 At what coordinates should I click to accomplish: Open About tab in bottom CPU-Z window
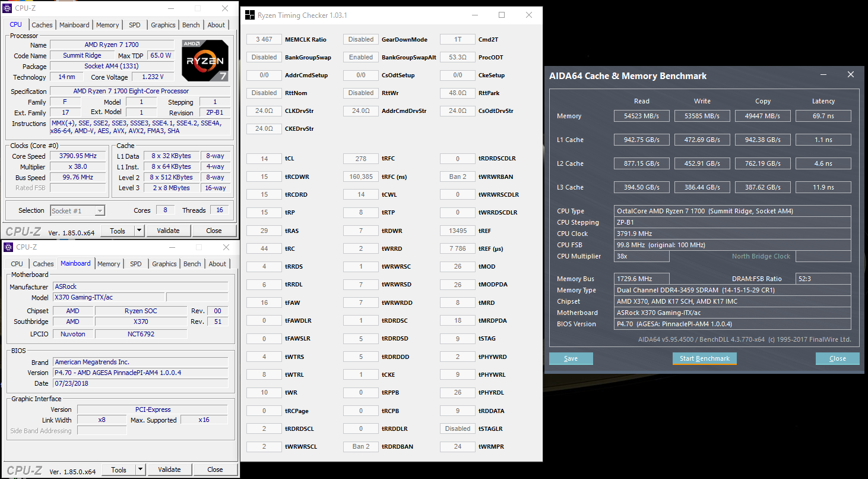[217, 264]
